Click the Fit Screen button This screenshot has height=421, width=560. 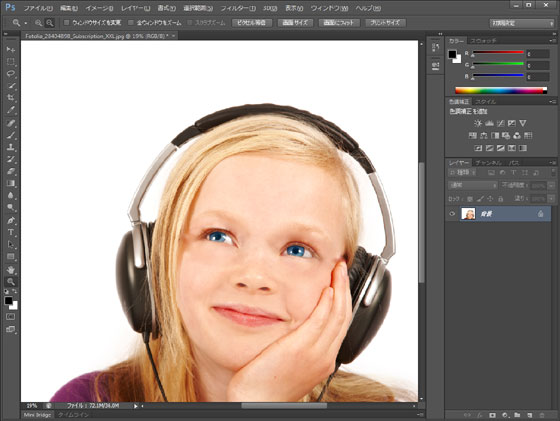click(x=339, y=23)
